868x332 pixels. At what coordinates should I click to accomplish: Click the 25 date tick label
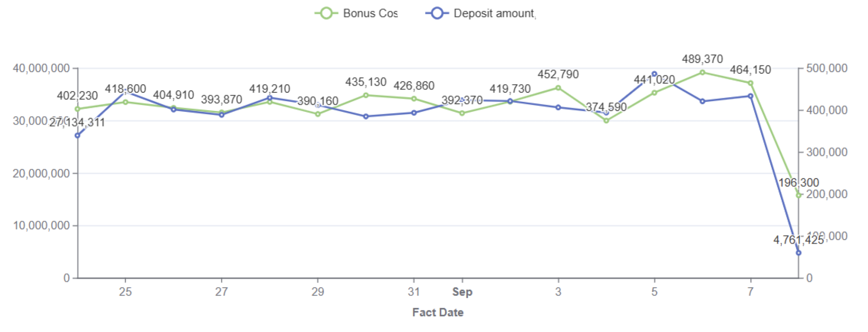[x=125, y=292]
